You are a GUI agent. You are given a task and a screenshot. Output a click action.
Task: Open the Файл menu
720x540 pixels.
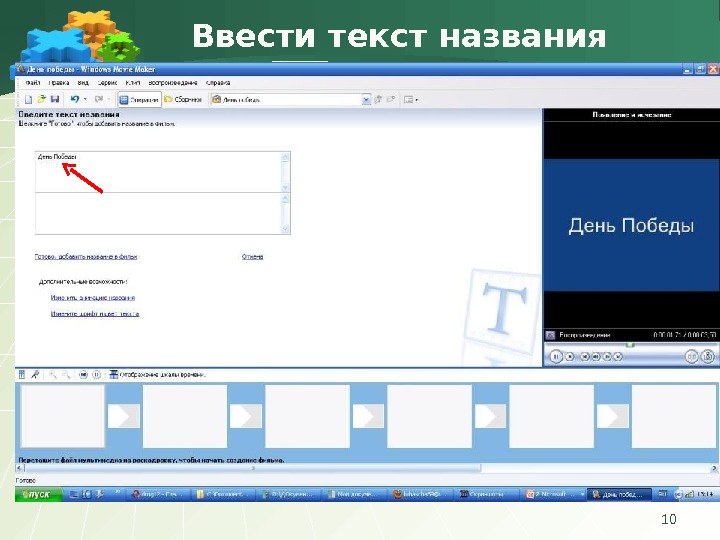(x=33, y=83)
